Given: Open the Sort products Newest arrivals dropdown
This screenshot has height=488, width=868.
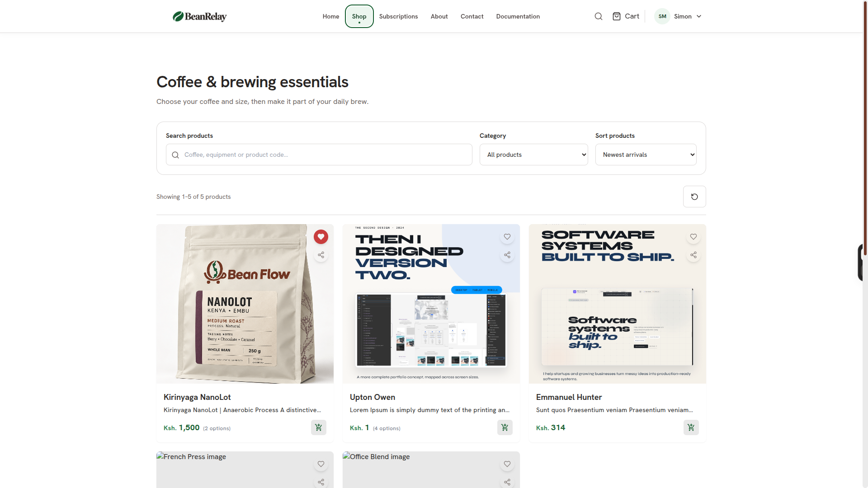Looking at the screenshot, I should tap(646, 155).
